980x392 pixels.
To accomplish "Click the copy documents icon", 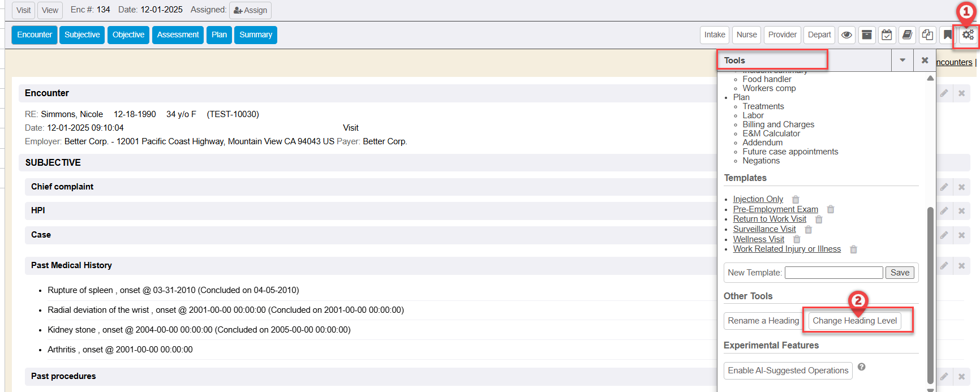I will tap(927, 35).
